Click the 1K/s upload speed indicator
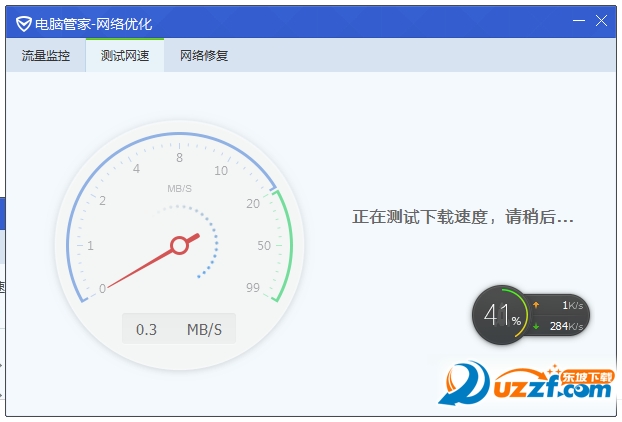 pyautogui.click(x=573, y=305)
